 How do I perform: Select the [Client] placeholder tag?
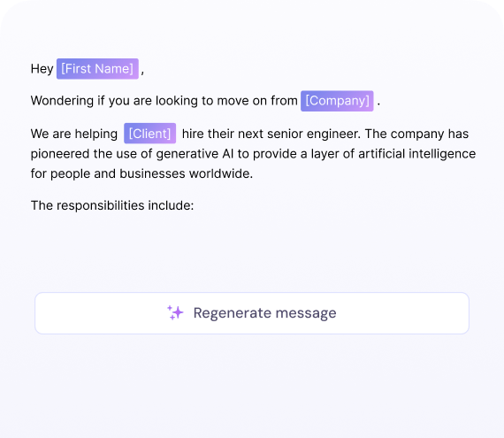point(149,133)
